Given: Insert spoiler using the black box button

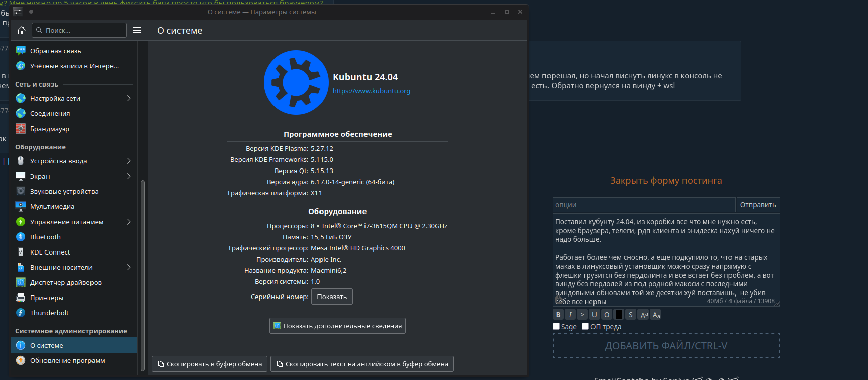Looking at the screenshot, I should (x=619, y=315).
